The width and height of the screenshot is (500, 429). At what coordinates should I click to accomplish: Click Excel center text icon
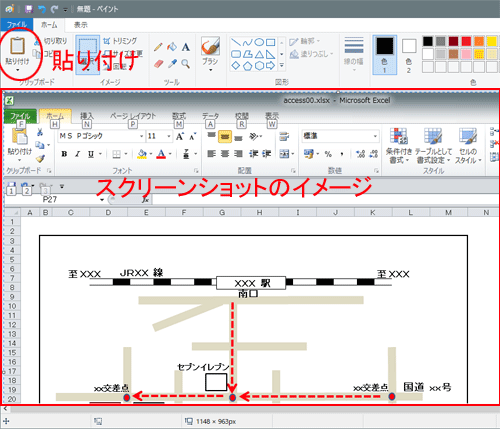(225, 154)
